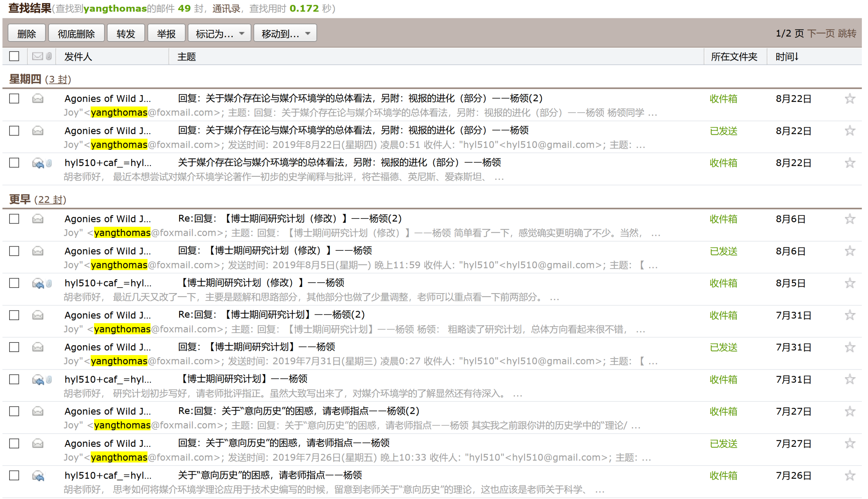Check the 8月22日 已发送 email checkbox
Screen dimensions: 868x499
tap(14, 130)
